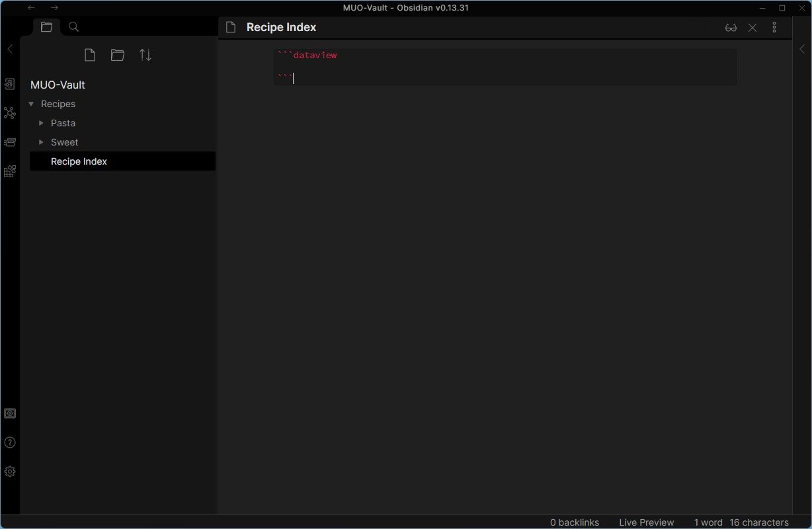
Task: Create a new folder
Action: click(x=118, y=55)
